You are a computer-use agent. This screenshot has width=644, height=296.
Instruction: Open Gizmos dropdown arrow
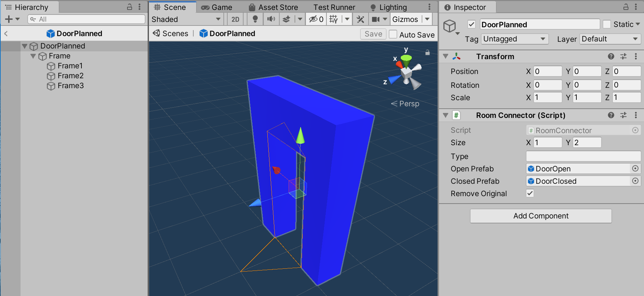click(x=427, y=19)
